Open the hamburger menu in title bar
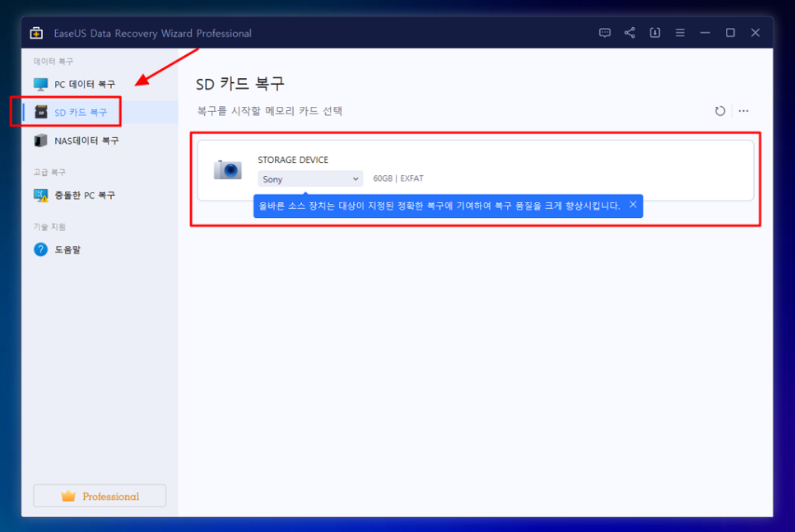Image resolution: width=795 pixels, height=532 pixels. click(680, 33)
